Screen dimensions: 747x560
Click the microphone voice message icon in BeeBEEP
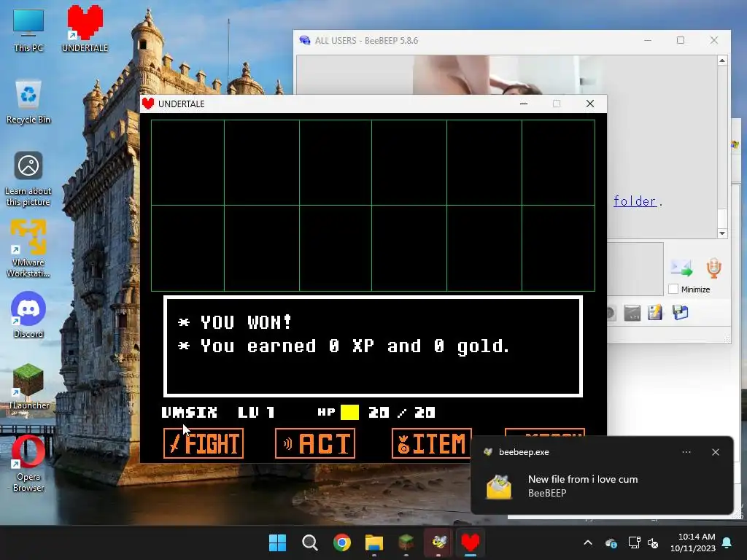click(x=713, y=268)
